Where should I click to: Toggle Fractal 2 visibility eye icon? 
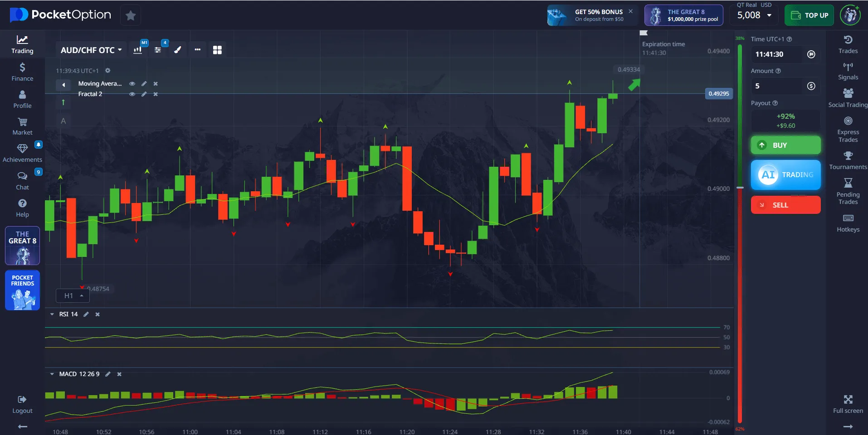click(x=132, y=94)
